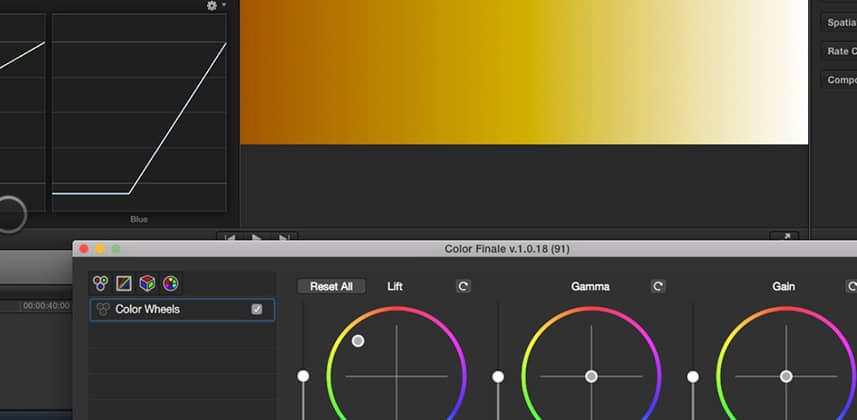
Task: Reset the Gain wheel
Action: (x=852, y=286)
